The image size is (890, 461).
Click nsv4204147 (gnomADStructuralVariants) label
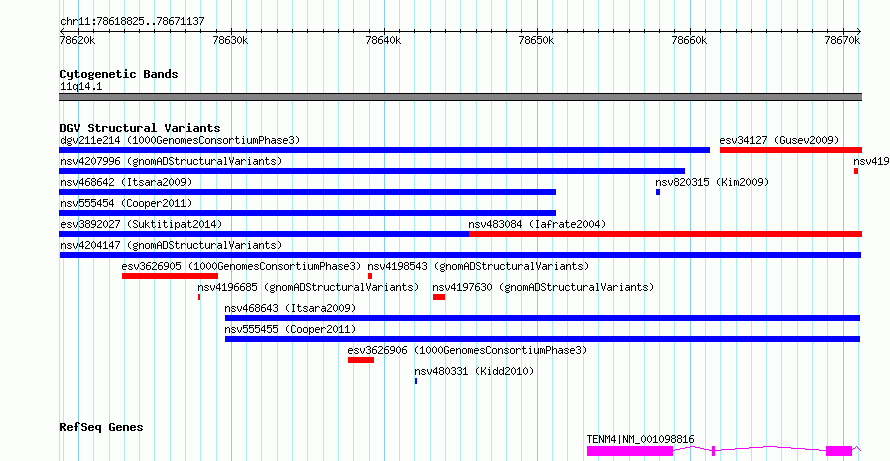point(171,245)
